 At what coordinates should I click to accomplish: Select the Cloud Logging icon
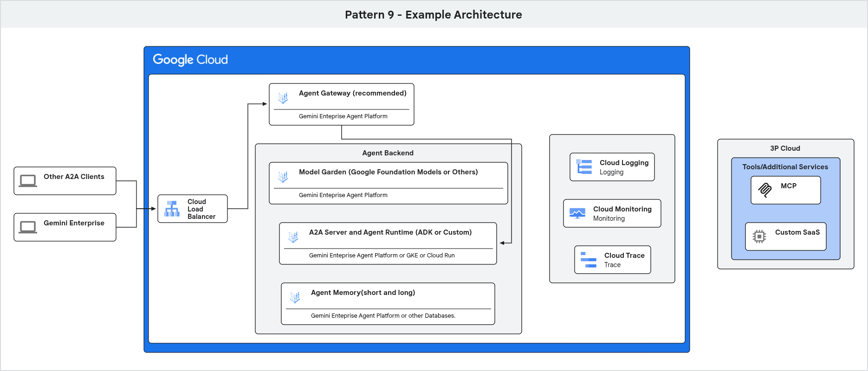point(584,167)
